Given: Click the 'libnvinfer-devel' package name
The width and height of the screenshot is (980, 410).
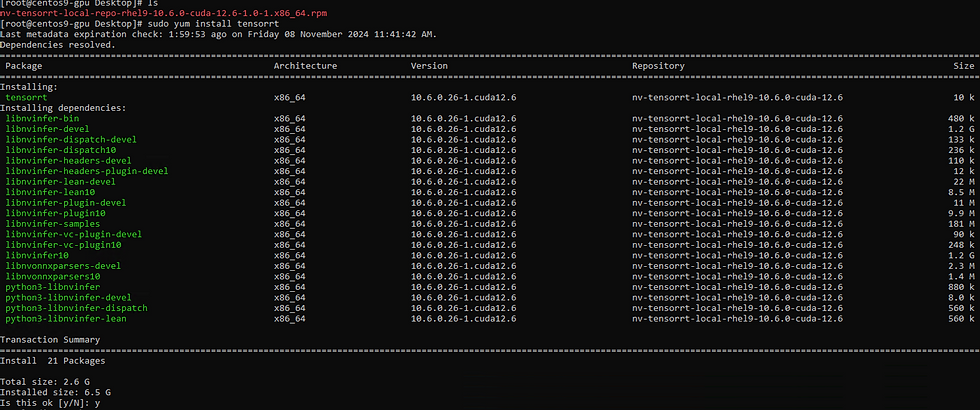Looking at the screenshot, I should click(x=48, y=129).
